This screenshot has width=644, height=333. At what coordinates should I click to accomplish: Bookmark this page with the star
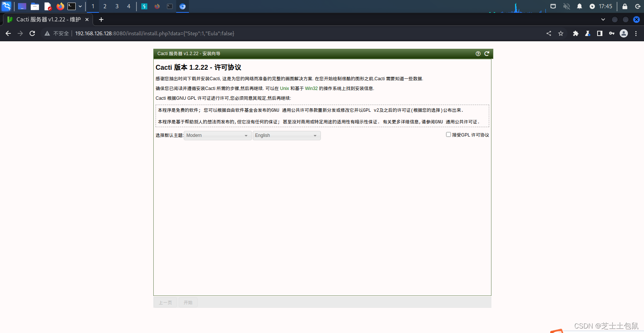pyautogui.click(x=561, y=33)
